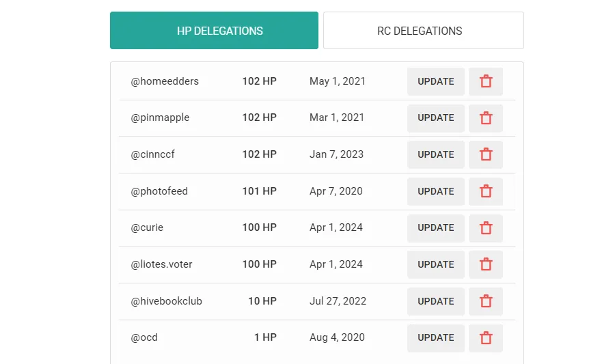Click Update for @photofeed delegation
Screen dimensions: 615x364
[436, 191]
